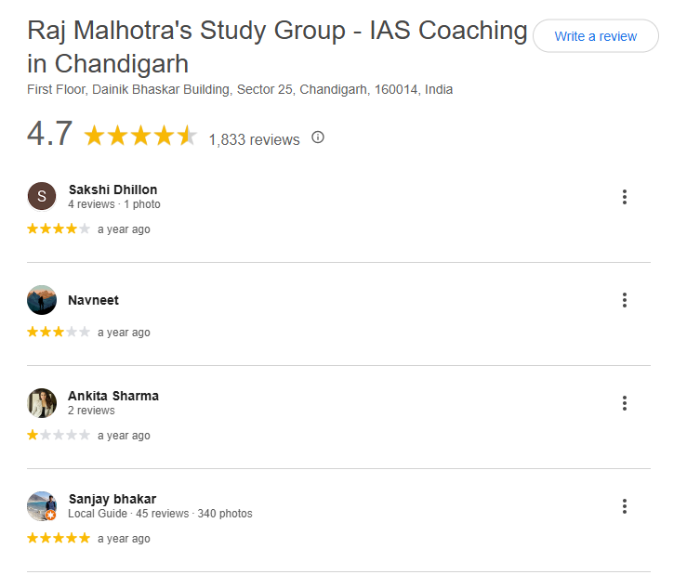
Task: Open Sanjay bhakar's Local Guide avatar
Action: pyautogui.click(x=42, y=506)
